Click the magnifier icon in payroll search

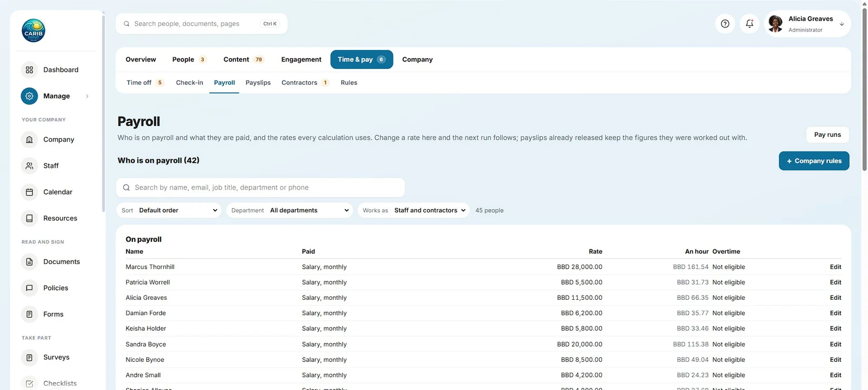click(126, 187)
